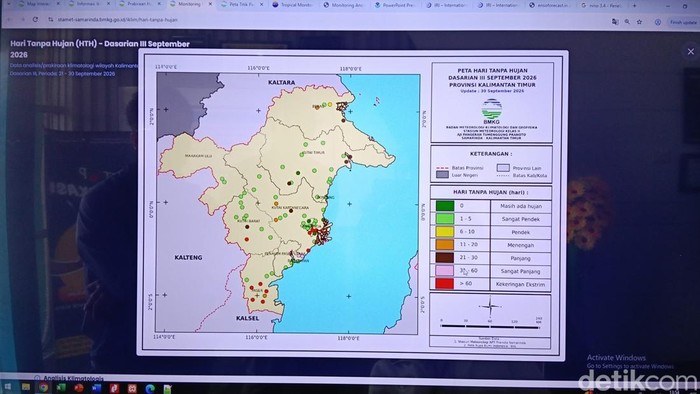Close the Map Interac tab
Screen dimensions: 700x394
coord(58,4)
